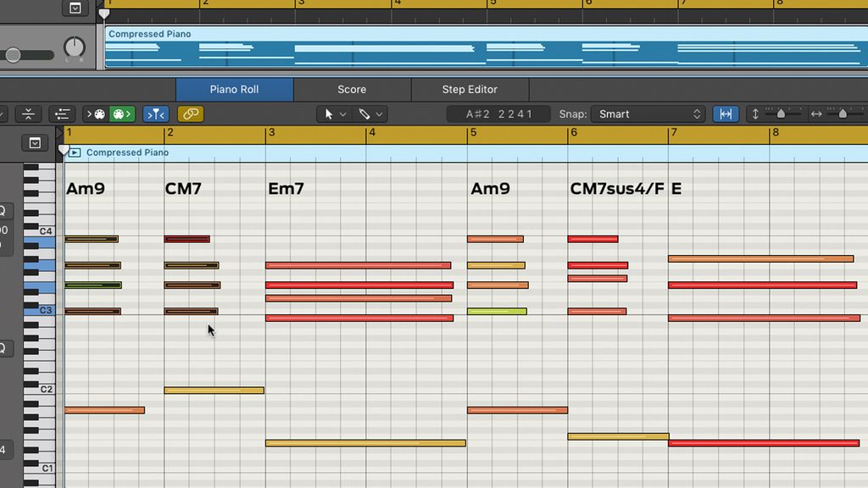Viewport: 868px width, 488px height.
Task: Click the green MIDI Out icon
Action: pos(120,114)
